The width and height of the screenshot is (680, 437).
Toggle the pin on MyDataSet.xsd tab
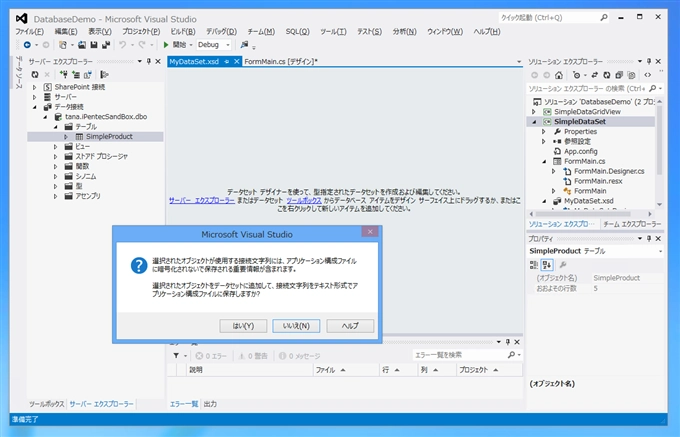(x=227, y=62)
